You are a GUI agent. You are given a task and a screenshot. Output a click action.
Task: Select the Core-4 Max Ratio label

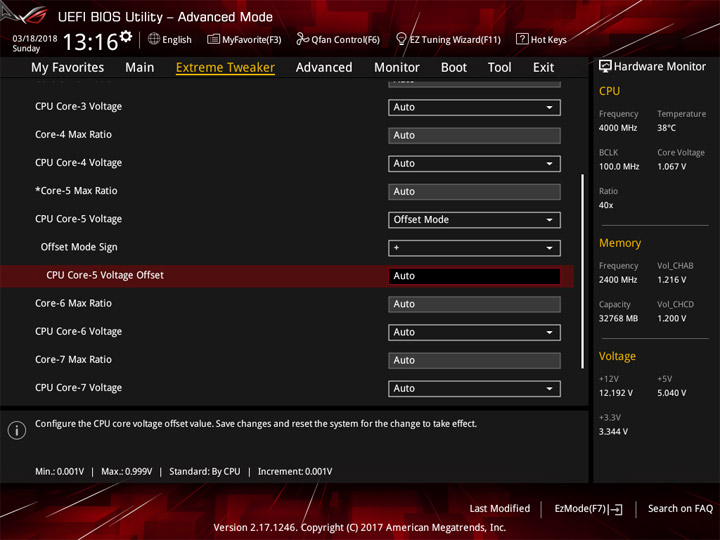73,135
